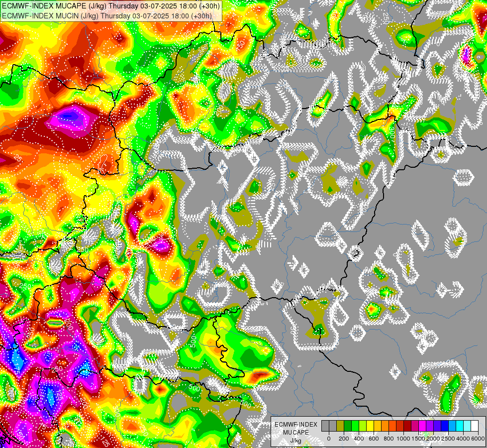Click the MUCAPE label in the legend
Viewport: 487px width, 448px height.
296,433
